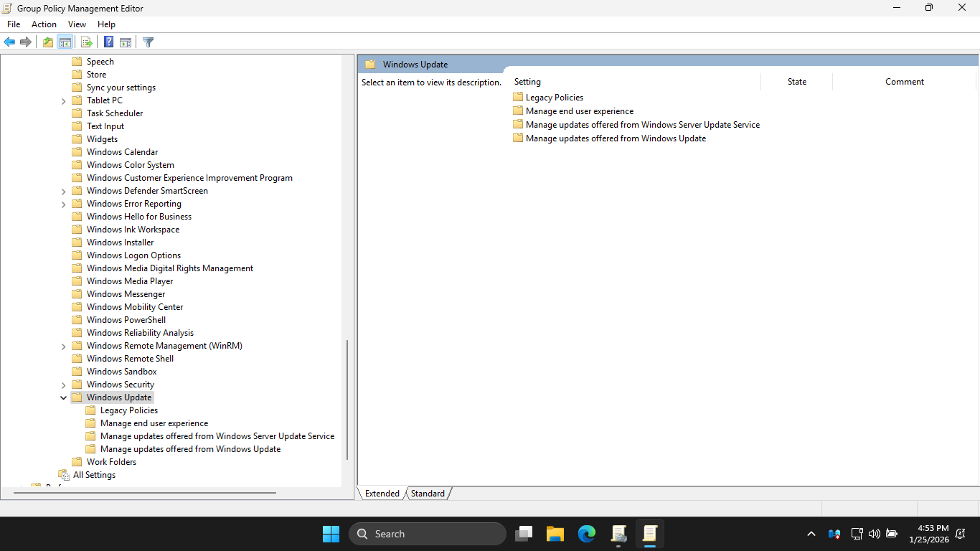Click the Back arrow in the toolbar
980x551 pixels.
point(9,42)
